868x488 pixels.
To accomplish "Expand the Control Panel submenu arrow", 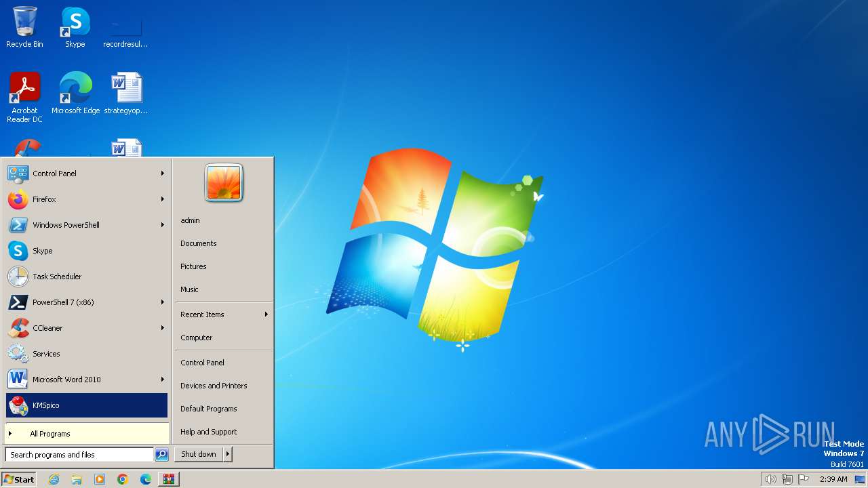I will click(x=163, y=174).
